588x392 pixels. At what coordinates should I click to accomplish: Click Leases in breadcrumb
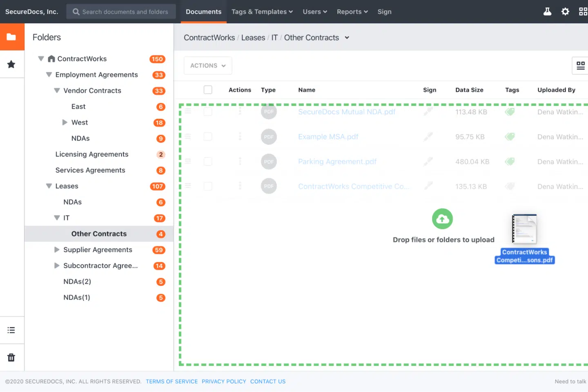tap(253, 38)
